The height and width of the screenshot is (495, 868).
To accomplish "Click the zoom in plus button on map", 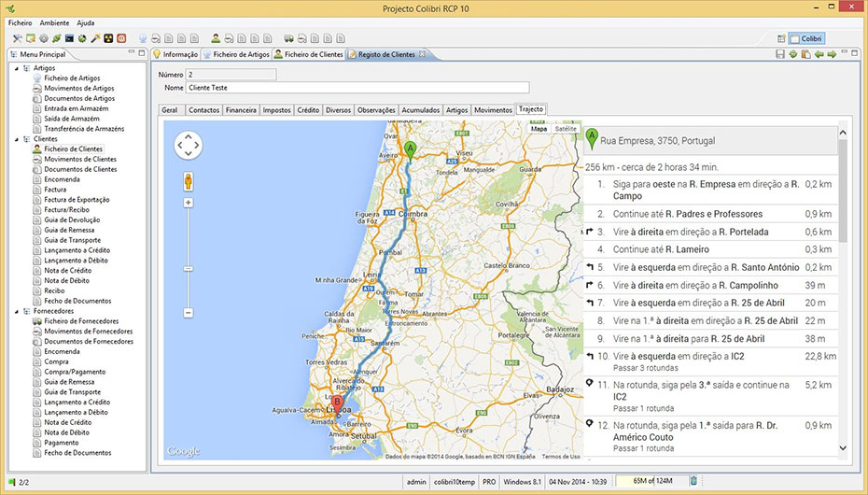I will pos(188,203).
